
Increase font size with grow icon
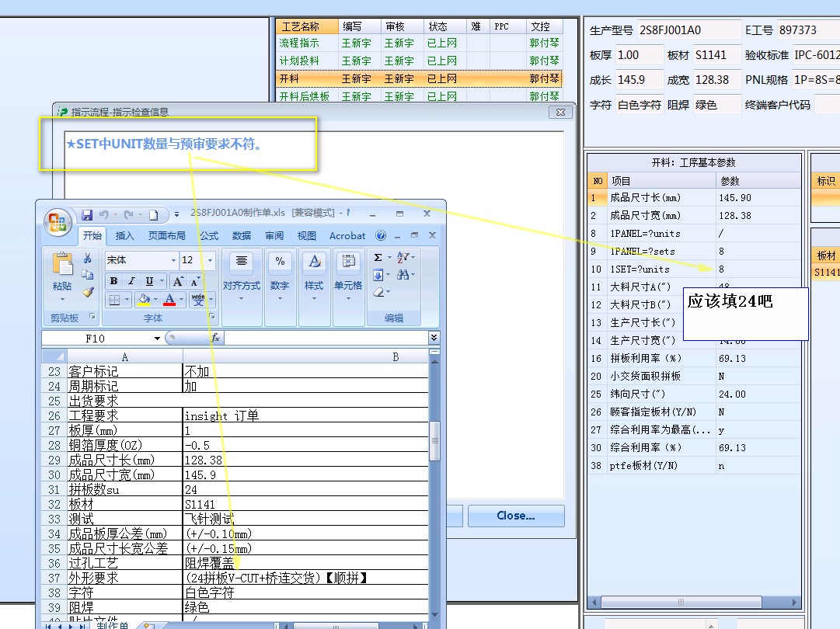(x=178, y=281)
